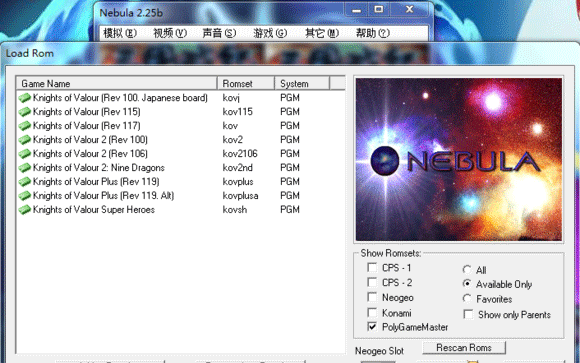Sort list by Game Name column header
This screenshot has height=363, width=580.
point(117,84)
